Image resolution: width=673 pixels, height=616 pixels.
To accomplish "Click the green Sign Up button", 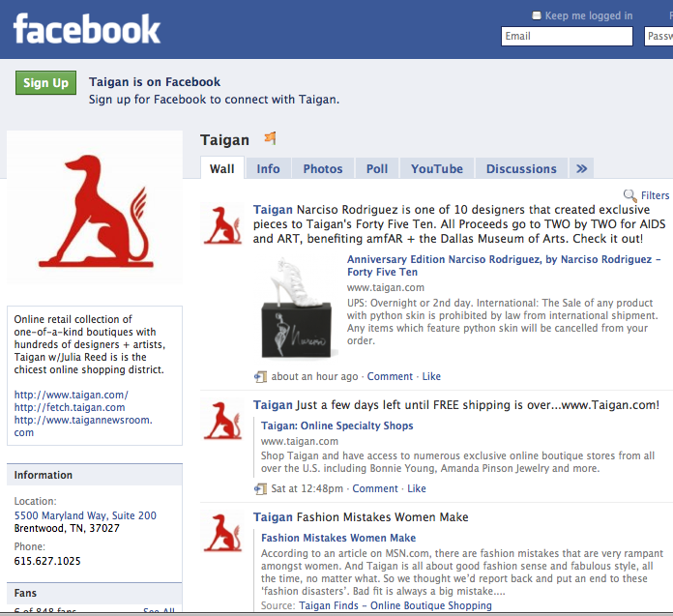I will coord(45,82).
